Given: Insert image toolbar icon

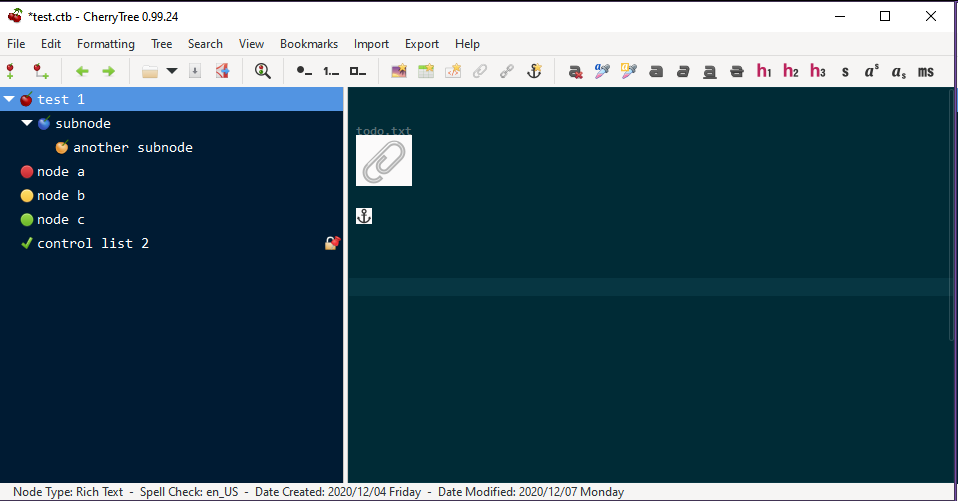Looking at the screenshot, I should [x=399, y=71].
